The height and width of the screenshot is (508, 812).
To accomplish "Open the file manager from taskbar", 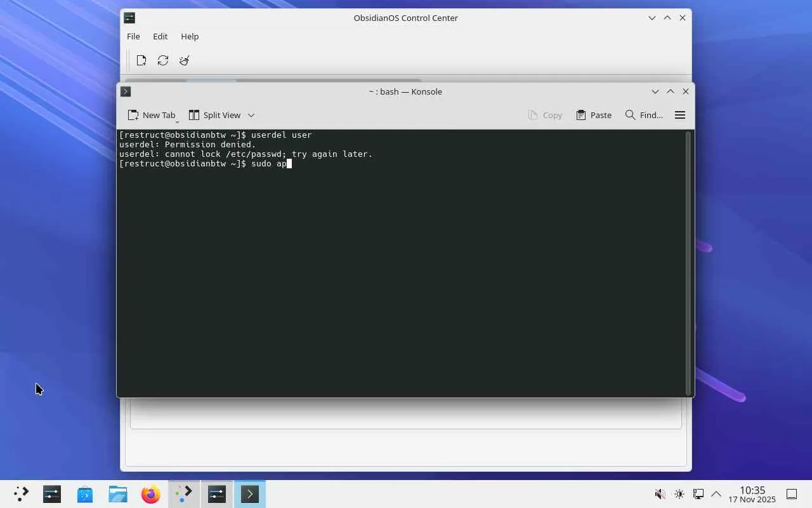I will pos(118,494).
